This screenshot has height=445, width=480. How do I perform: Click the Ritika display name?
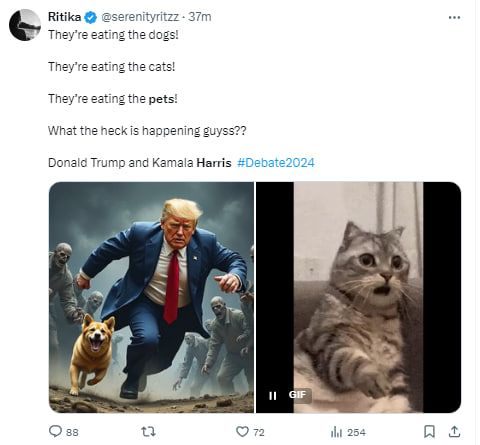(64, 17)
